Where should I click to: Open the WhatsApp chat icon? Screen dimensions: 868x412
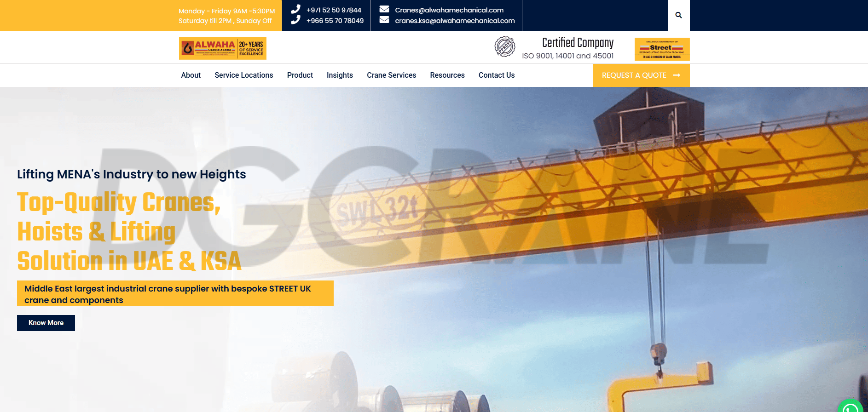tap(851, 406)
